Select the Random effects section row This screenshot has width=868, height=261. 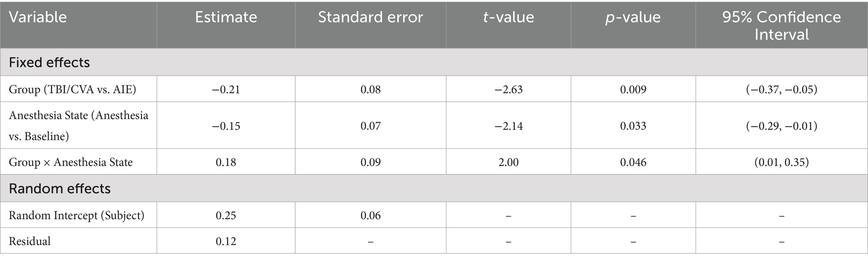point(60,189)
